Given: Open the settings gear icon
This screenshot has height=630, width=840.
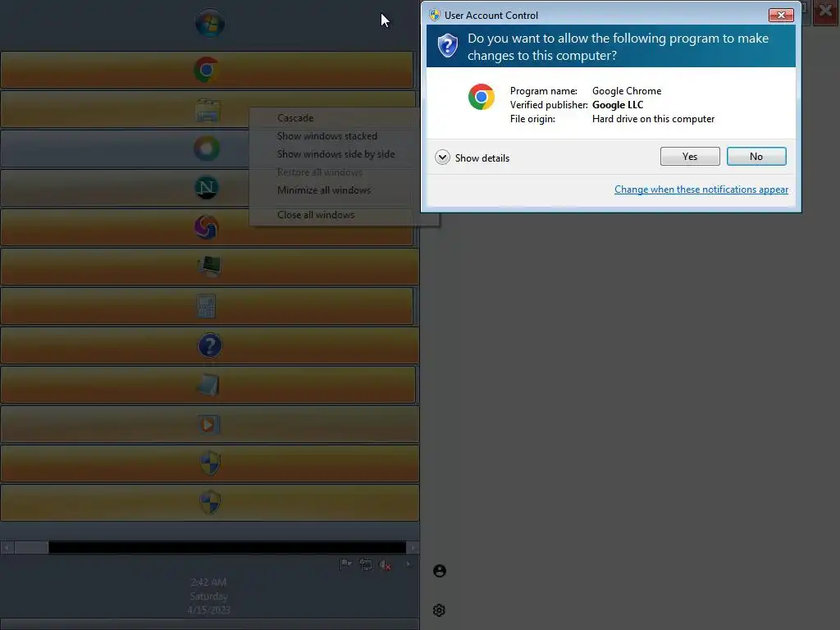Looking at the screenshot, I should [440, 610].
